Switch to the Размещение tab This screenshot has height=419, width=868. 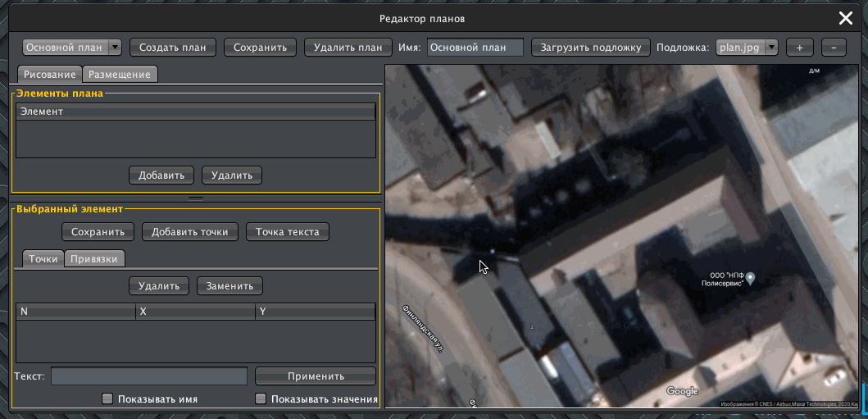(x=120, y=75)
